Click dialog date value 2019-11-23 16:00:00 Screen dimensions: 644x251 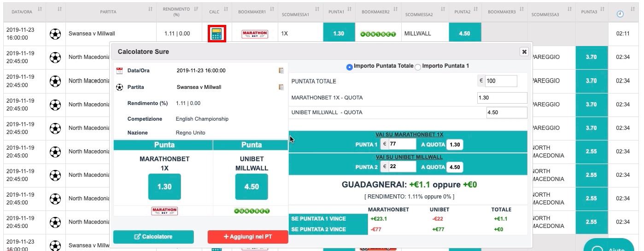click(x=201, y=70)
